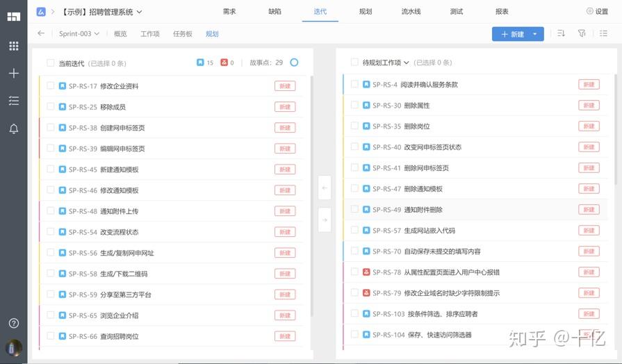Open settings gear at top right
Screen dimensions: 622x364
click(x=589, y=11)
